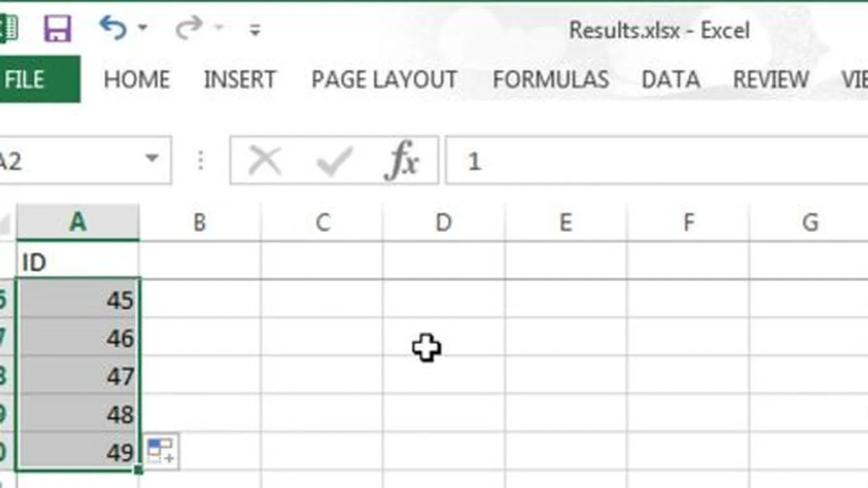Viewport: 868px width, 488px height.
Task: Click the Save icon in Quick Access Toolbar
Action: coord(57,29)
